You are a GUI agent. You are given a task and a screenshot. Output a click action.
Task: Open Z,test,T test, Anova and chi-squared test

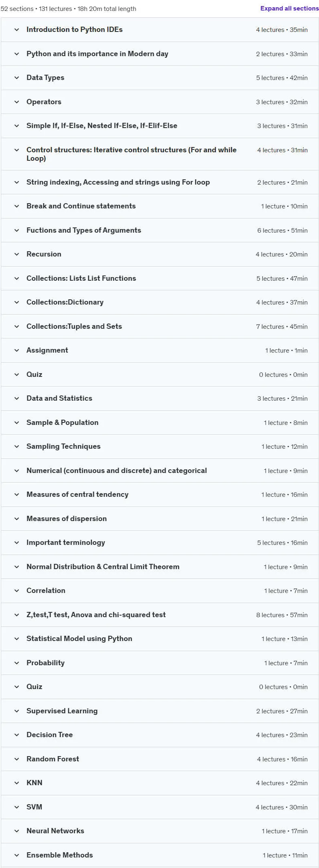[x=160, y=615]
